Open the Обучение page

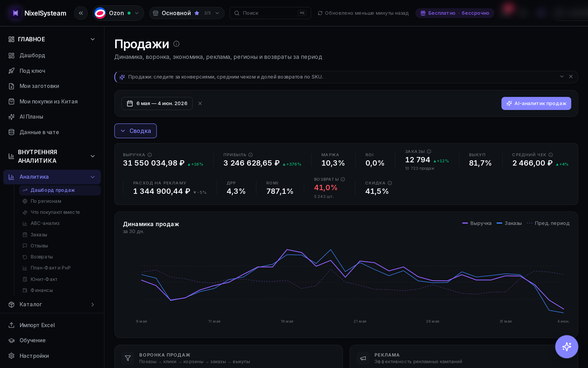[x=52, y=340]
